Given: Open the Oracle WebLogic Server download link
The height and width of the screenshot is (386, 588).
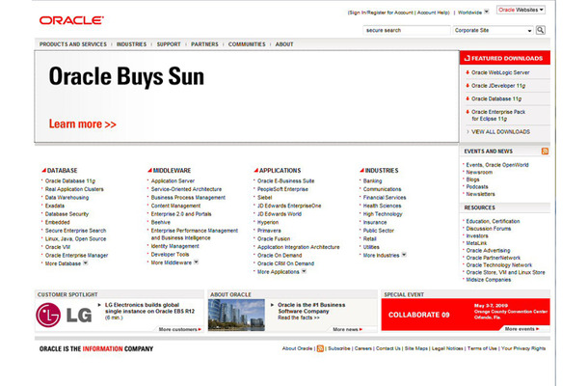Looking at the screenshot, I should [x=500, y=72].
